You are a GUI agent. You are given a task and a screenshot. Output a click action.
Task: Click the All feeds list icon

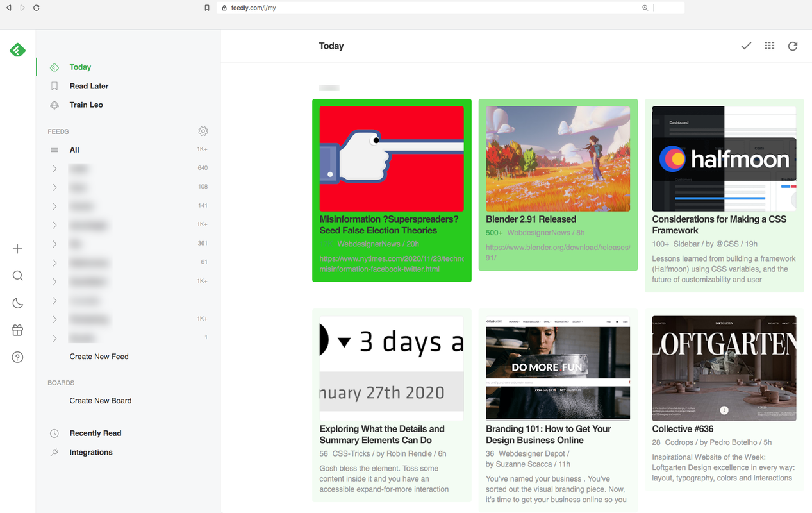[x=54, y=150]
